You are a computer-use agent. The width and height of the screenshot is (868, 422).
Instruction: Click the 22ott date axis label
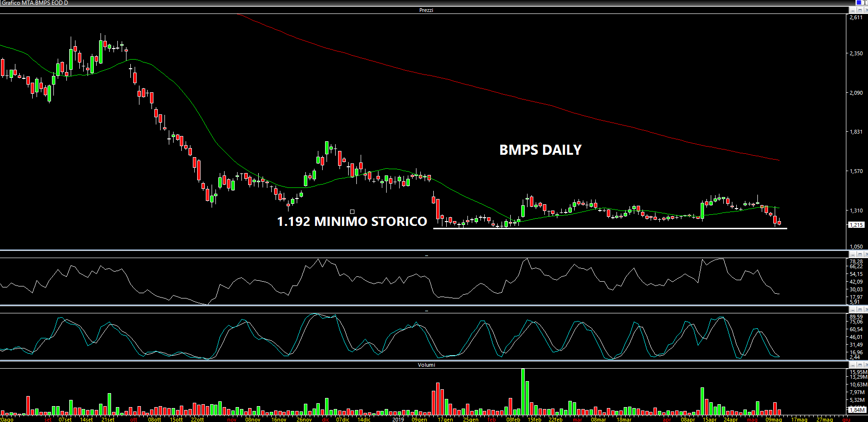(197, 419)
